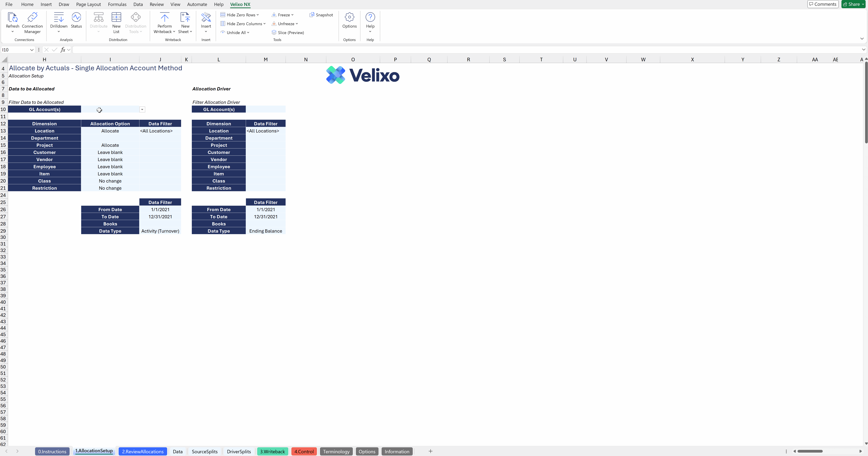
Task: Collapse the ribbon with the chevron
Action: (862, 39)
